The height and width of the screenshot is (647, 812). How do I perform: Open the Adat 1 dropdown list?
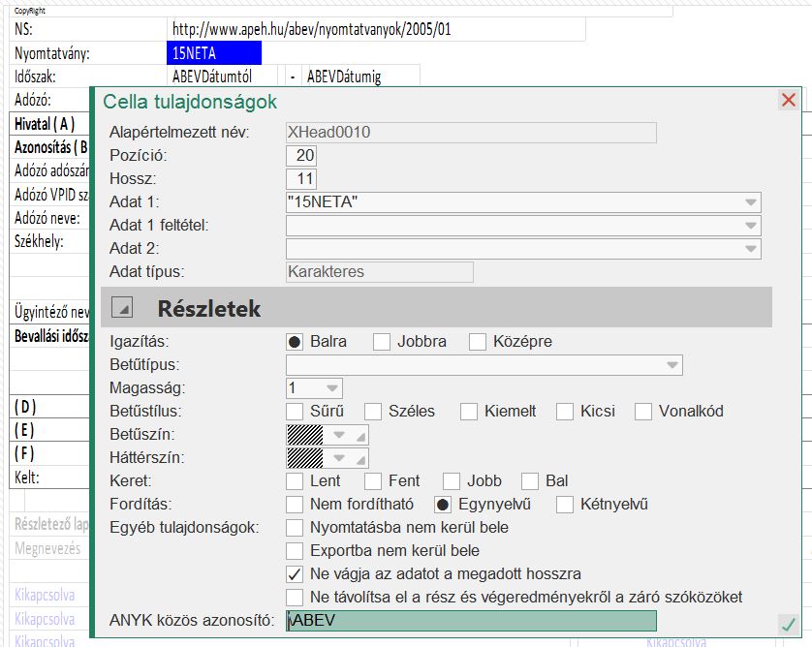tap(750, 202)
